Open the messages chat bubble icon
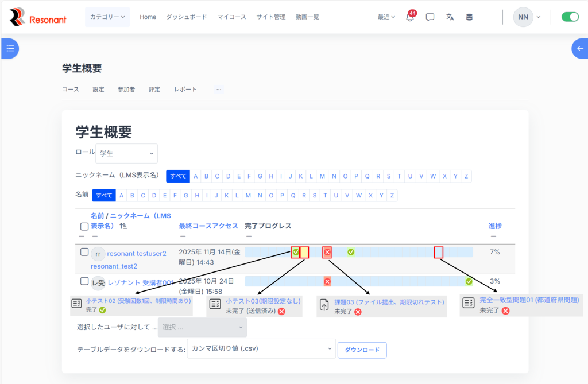The image size is (588, 384). [430, 17]
